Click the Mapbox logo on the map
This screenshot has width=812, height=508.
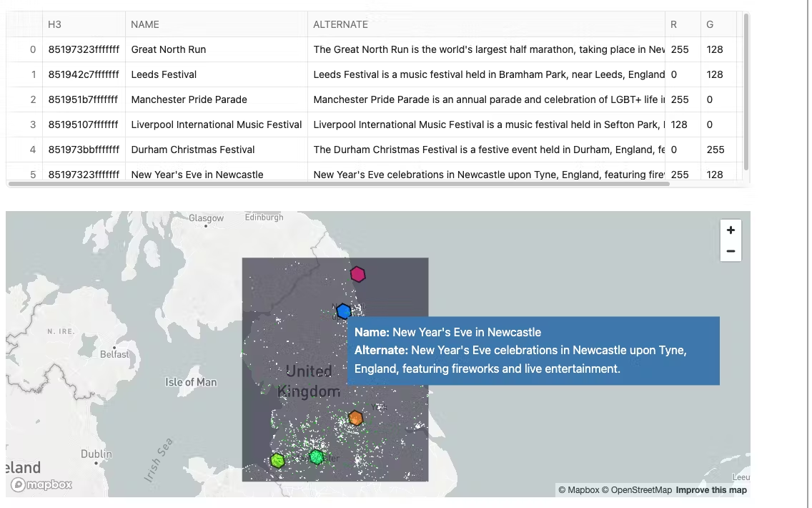(x=41, y=484)
